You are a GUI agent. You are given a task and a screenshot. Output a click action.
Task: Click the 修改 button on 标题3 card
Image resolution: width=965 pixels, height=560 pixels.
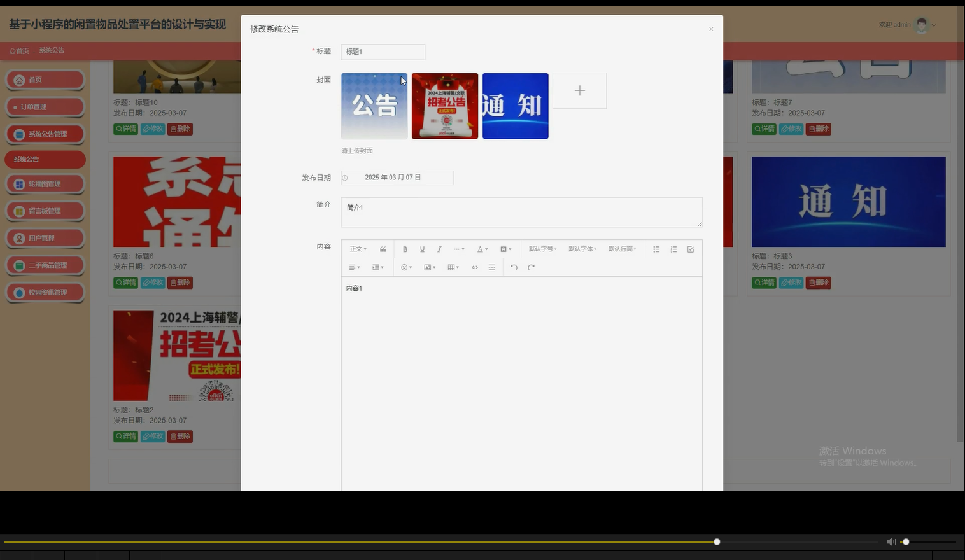pyautogui.click(x=791, y=283)
